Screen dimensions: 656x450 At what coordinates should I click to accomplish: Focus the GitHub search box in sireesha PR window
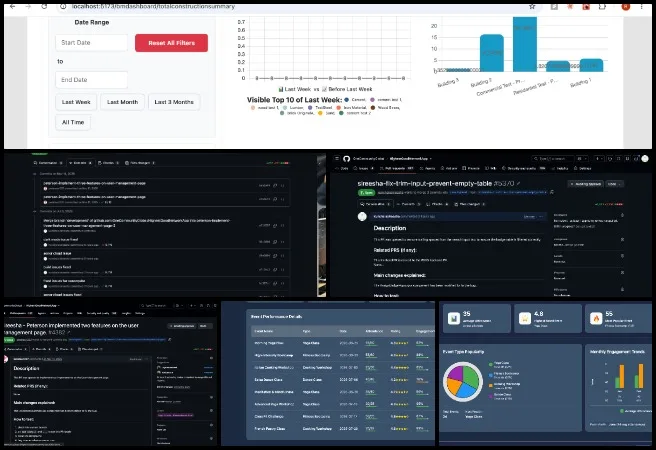tap(552, 159)
